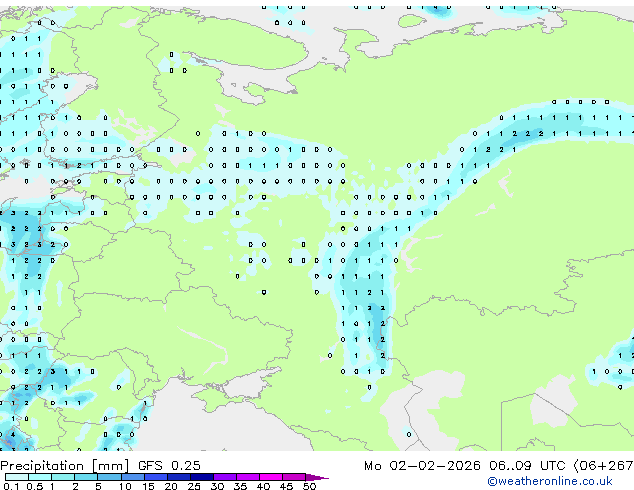Choose the 35–40 mm violet-magenta swatch

coord(247,477)
